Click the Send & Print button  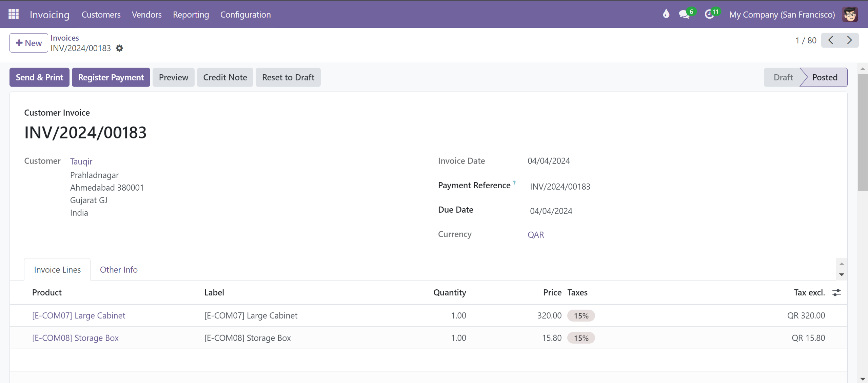click(x=39, y=77)
